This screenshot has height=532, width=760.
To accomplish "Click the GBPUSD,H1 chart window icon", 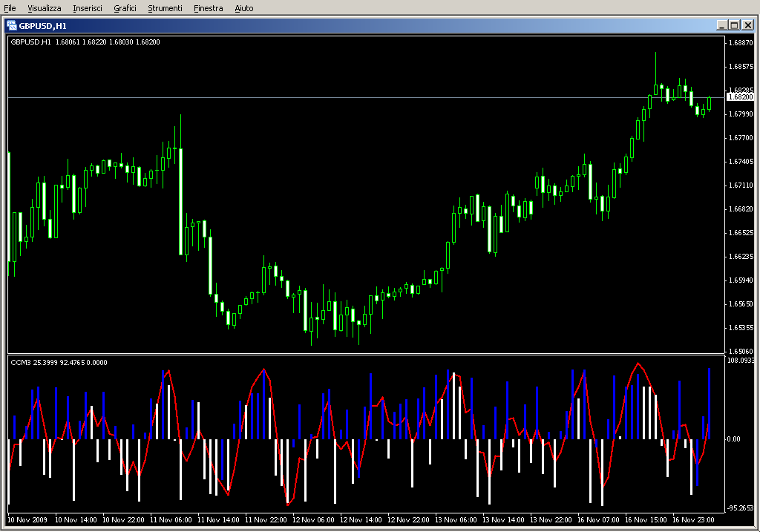I will pyautogui.click(x=12, y=26).
